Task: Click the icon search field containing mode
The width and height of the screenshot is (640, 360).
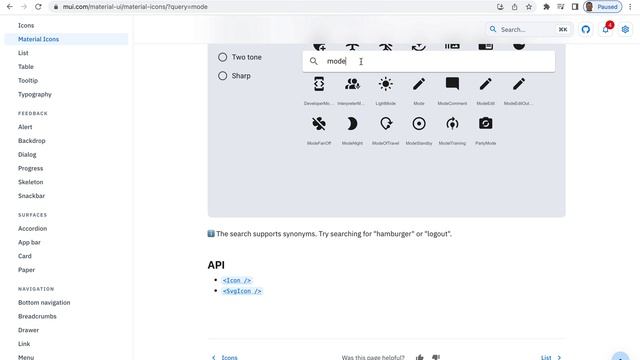Action: [429, 61]
